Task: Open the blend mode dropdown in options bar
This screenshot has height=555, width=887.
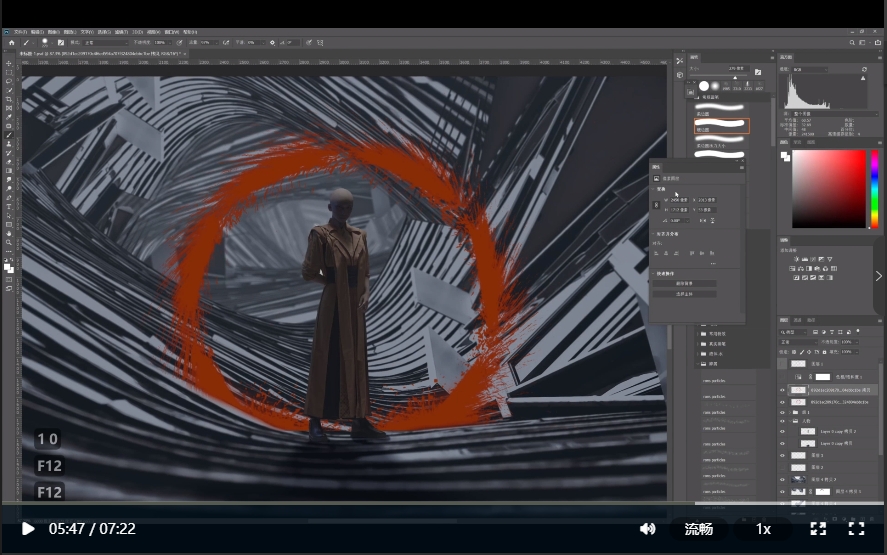Action: [106, 42]
